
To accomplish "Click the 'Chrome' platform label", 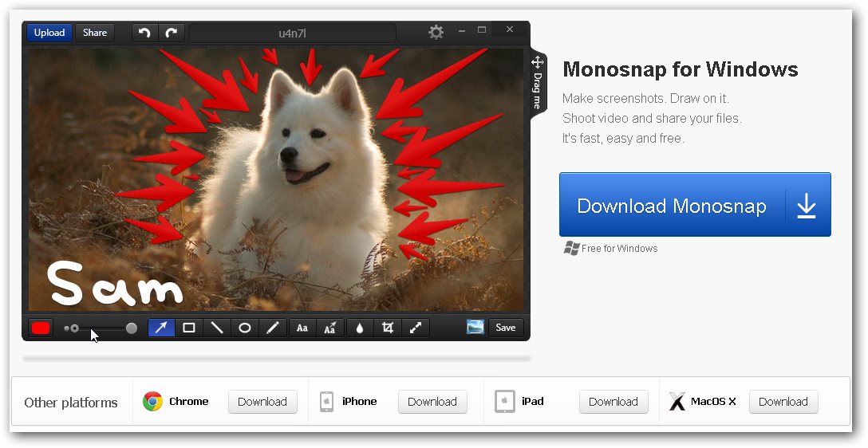I will tap(189, 402).
